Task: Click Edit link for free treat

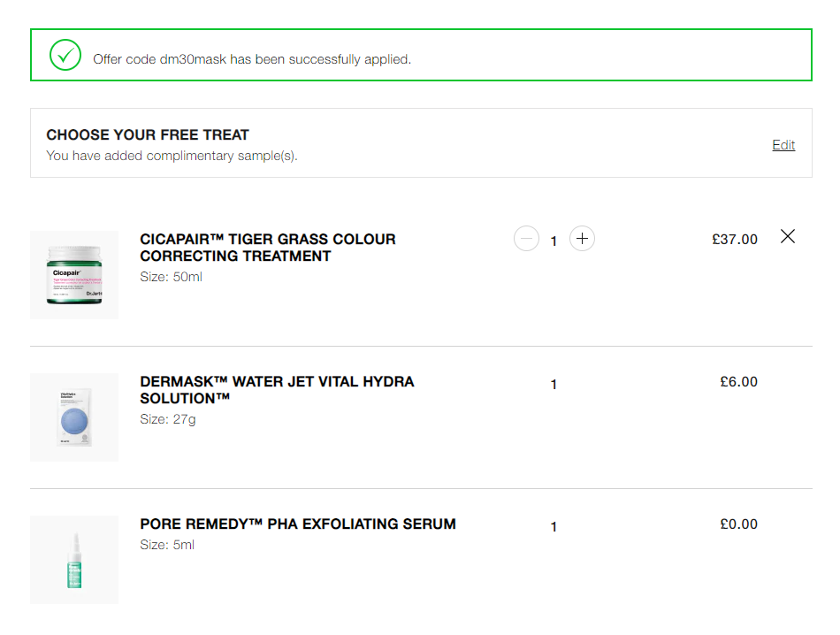Action: coord(783,145)
